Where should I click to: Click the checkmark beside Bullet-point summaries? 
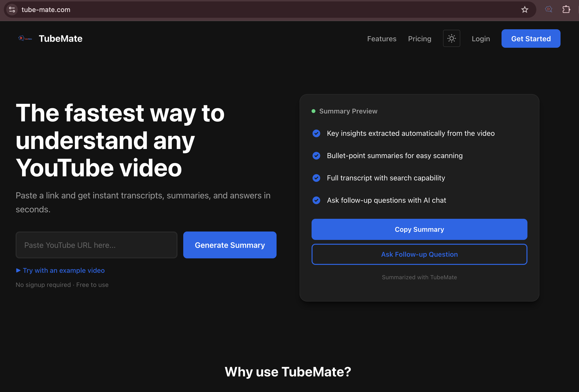pos(316,156)
